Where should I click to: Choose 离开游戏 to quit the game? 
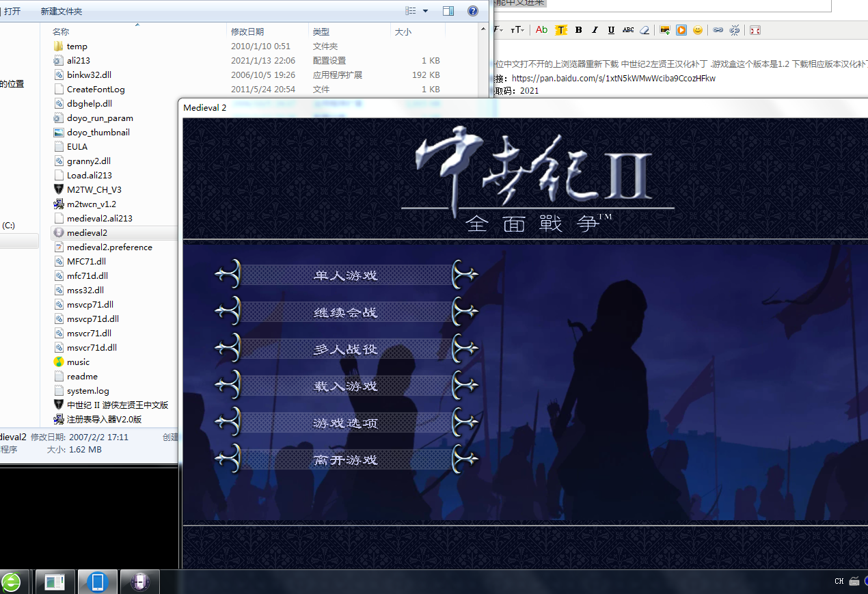point(346,460)
